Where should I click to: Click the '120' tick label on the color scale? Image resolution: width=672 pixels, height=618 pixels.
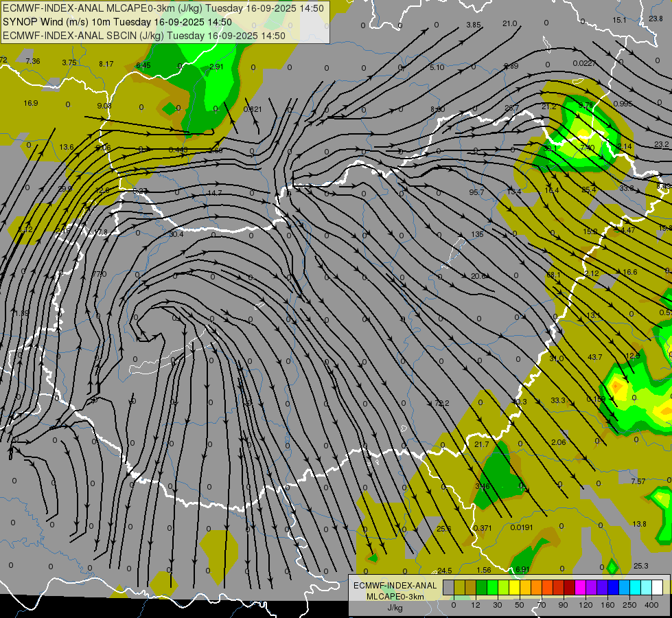(586, 605)
